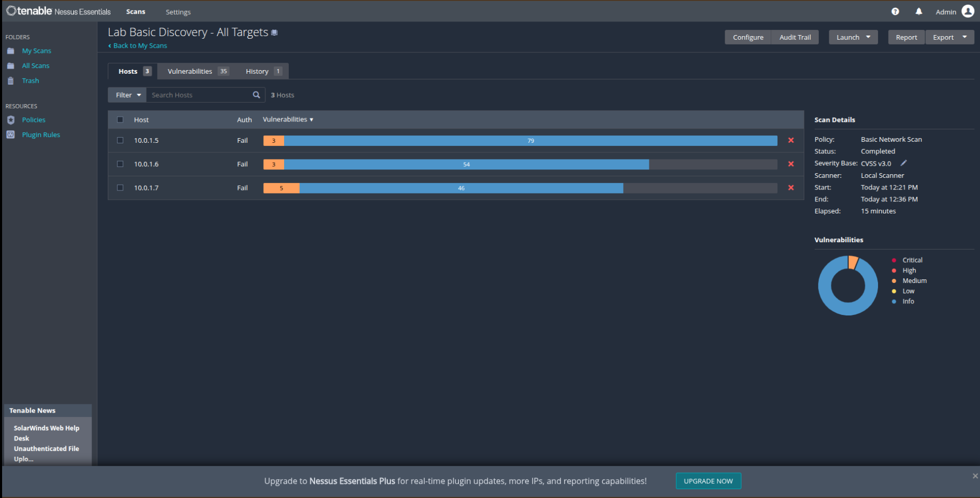Switch to the Vulnerabilities tab
Image resolution: width=980 pixels, height=498 pixels.
(x=198, y=71)
